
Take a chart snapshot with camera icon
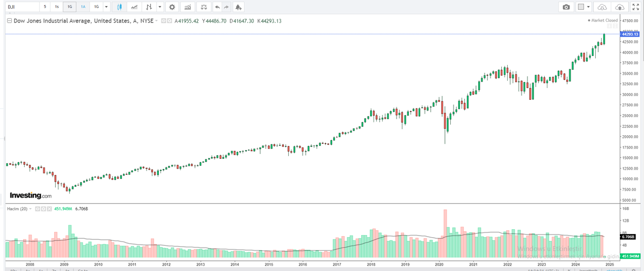tap(566, 7)
